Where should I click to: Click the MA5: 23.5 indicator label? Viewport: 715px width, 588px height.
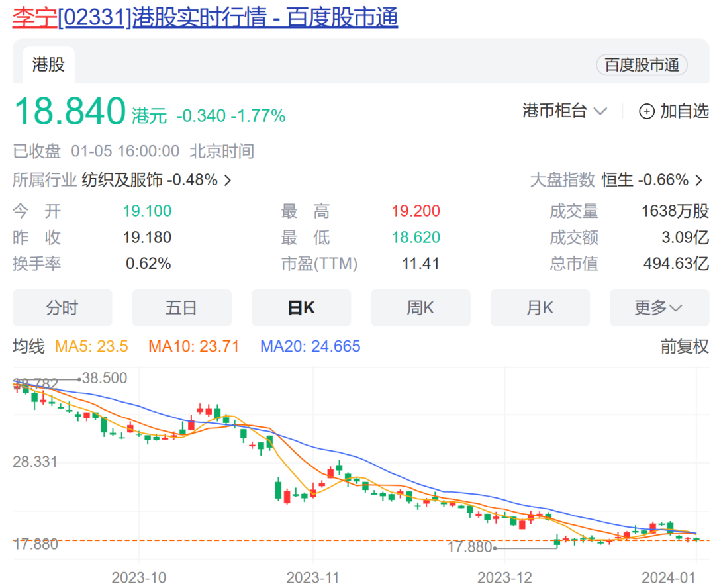click(91, 347)
